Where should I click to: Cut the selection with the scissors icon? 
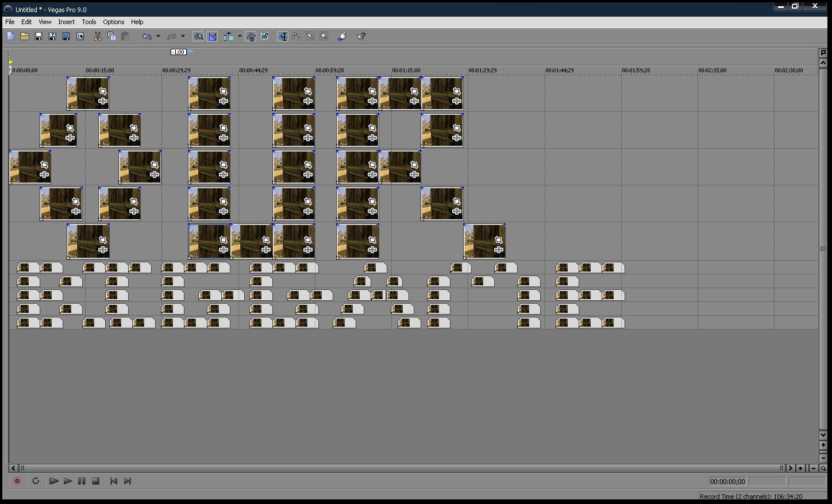(98, 36)
